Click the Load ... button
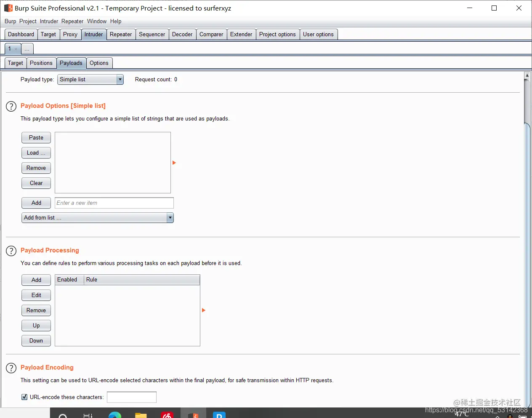 (x=36, y=153)
